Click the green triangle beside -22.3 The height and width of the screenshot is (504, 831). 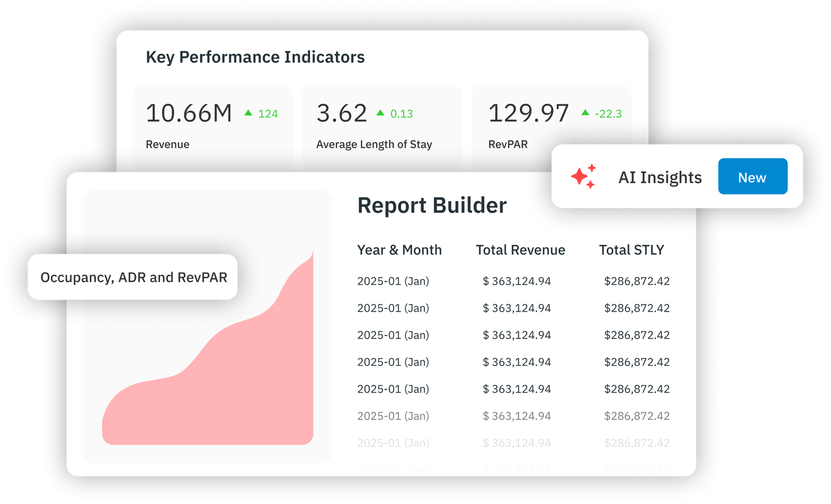pyautogui.click(x=585, y=113)
